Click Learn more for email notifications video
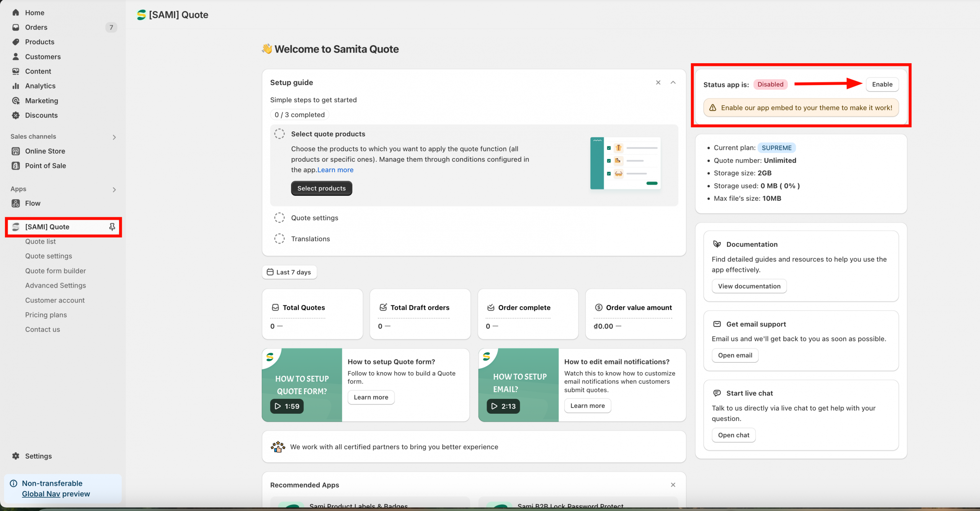Image resolution: width=980 pixels, height=511 pixels. [588, 406]
